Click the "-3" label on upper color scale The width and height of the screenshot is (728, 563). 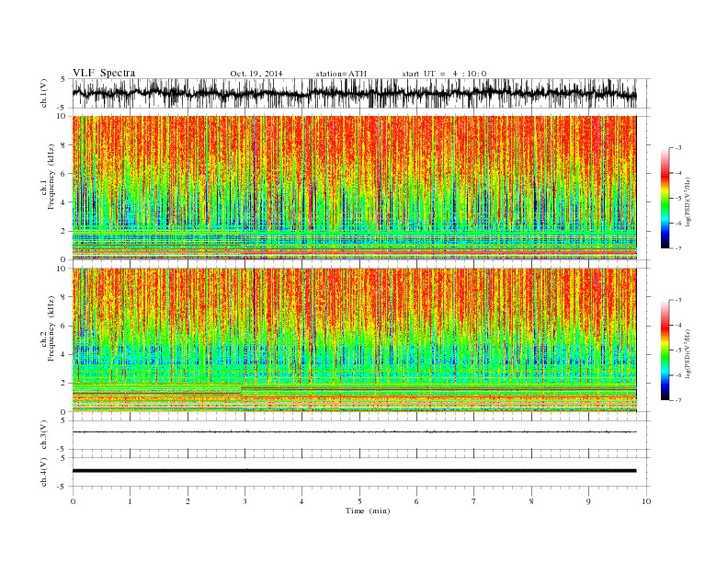click(x=678, y=148)
